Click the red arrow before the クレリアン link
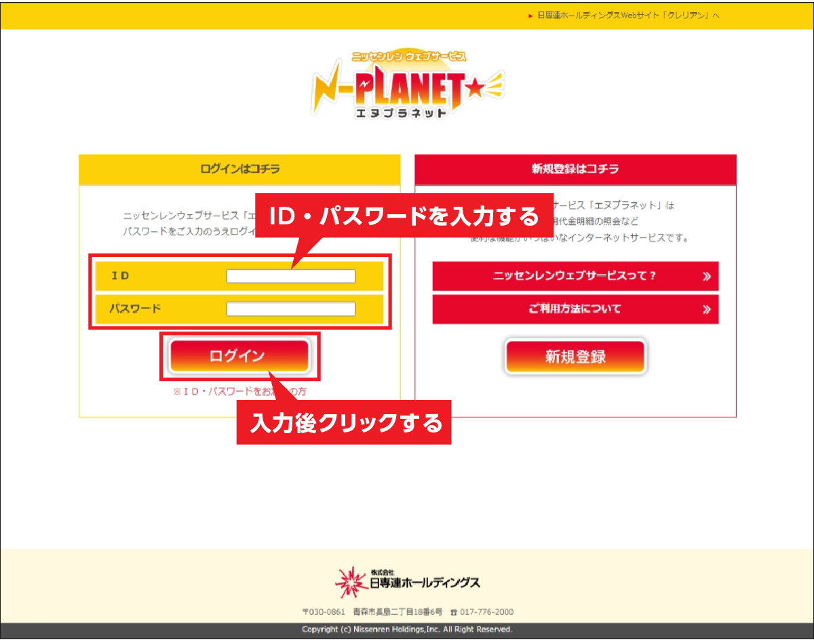This screenshot has height=644, width=814. tap(530, 16)
